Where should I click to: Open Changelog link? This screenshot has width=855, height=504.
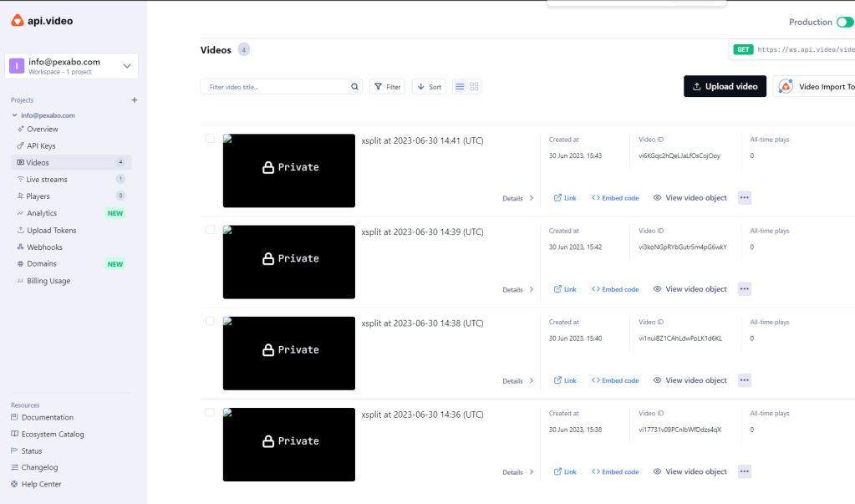click(x=34, y=467)
